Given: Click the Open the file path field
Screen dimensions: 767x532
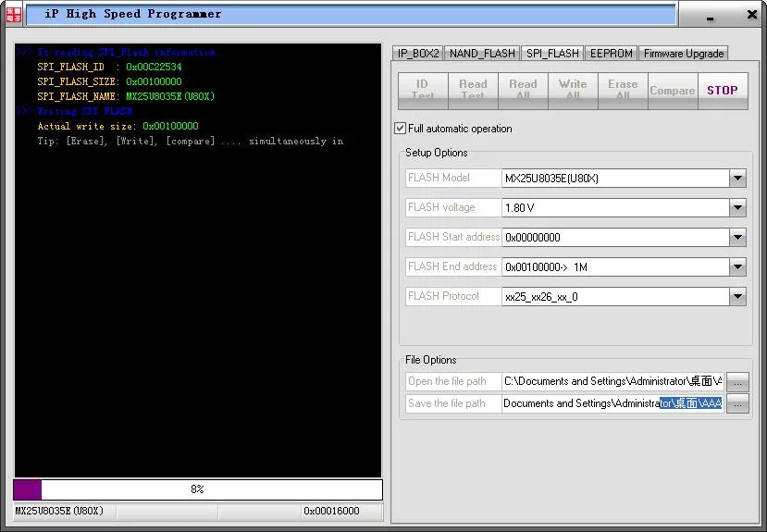Looking at the screenshot, I should tap(612, 381).
